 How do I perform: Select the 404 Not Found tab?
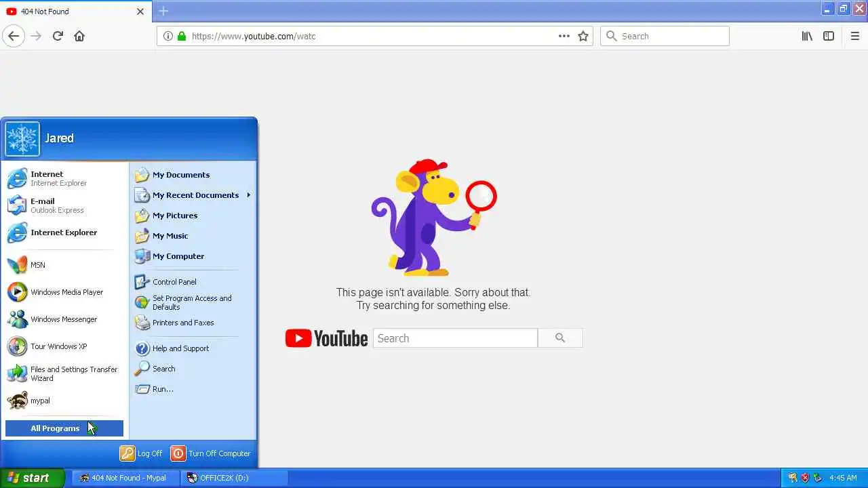[75, 12]
